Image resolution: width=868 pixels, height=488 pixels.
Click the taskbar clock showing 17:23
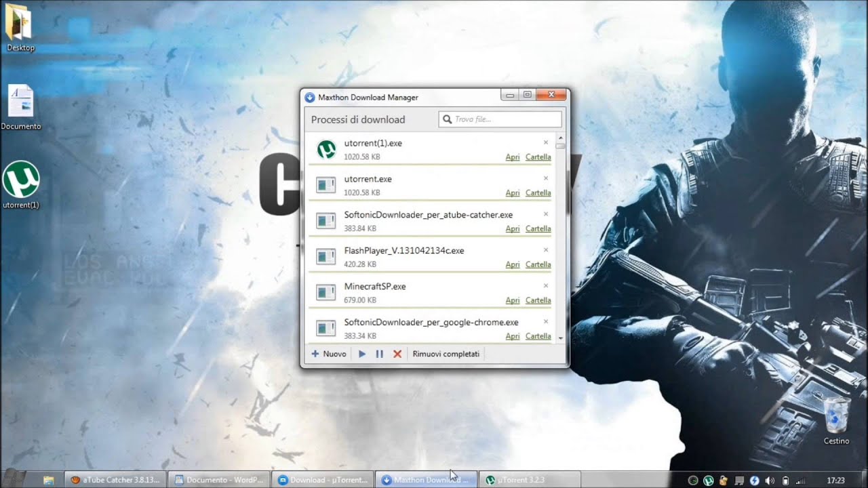(835, 481)
